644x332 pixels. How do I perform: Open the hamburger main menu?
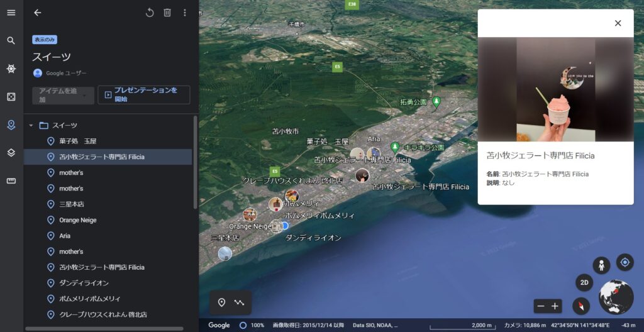11,13
